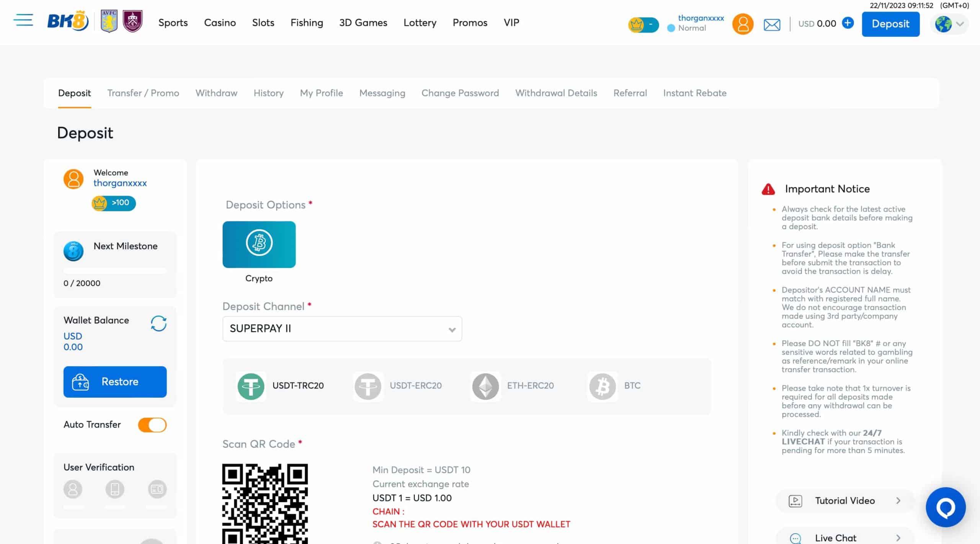Click the globe language icon
The height and width of the screenshot is (544, 980).
tap(943, 24)
